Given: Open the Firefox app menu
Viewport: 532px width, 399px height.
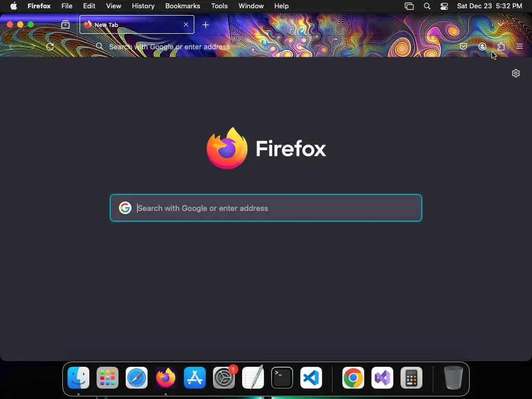Looking at the screenshot, I should [39, 6].
